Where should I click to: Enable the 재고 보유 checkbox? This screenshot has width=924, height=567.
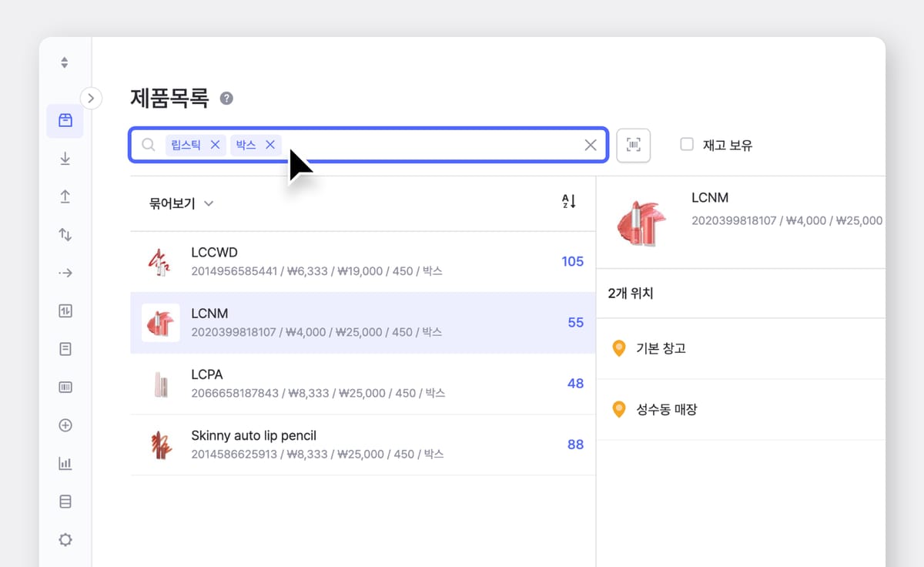click(x=685, y=145)
